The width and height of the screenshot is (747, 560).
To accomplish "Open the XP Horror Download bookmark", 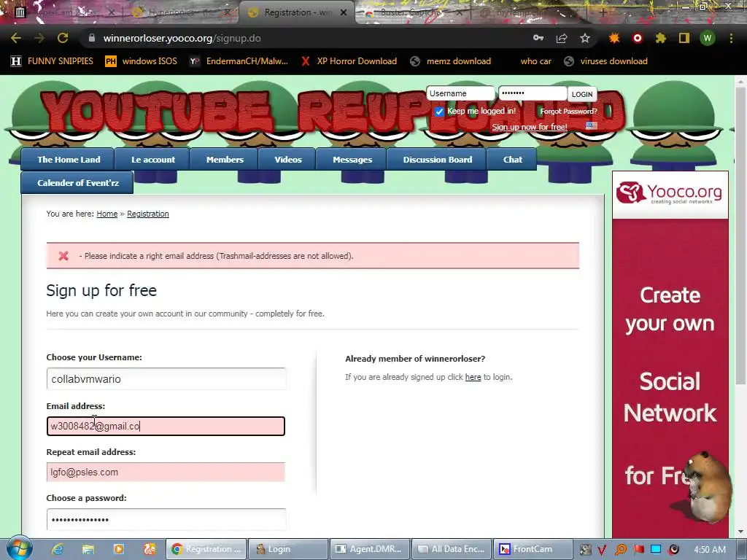I will (x=349, y=61).
